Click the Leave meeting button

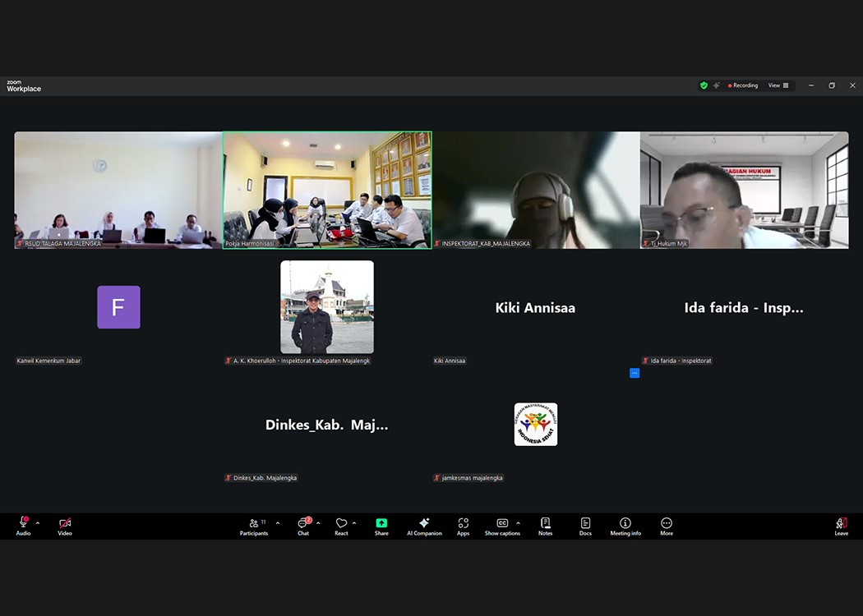coord(842,526)
